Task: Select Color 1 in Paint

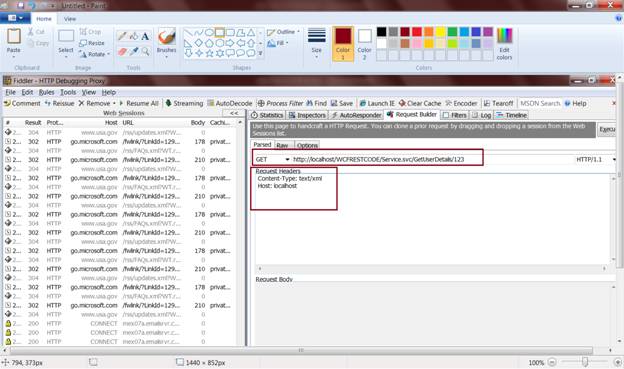Action: [x=343, y=44]
